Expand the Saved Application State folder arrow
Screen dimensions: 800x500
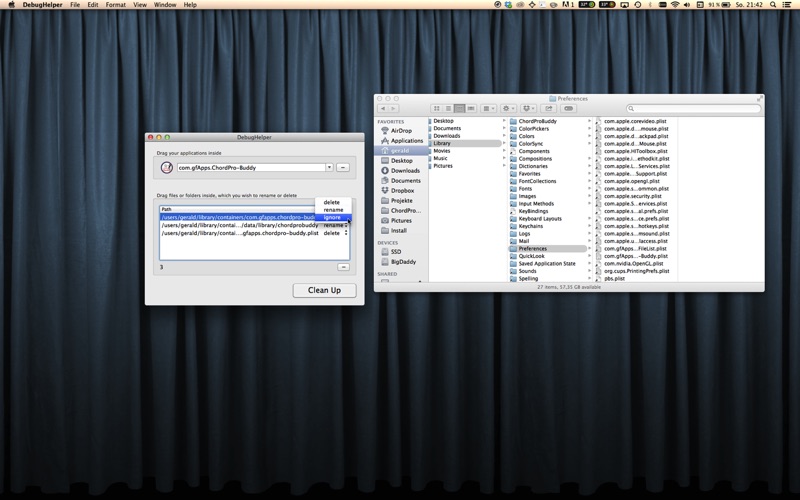tap(589, 263)
